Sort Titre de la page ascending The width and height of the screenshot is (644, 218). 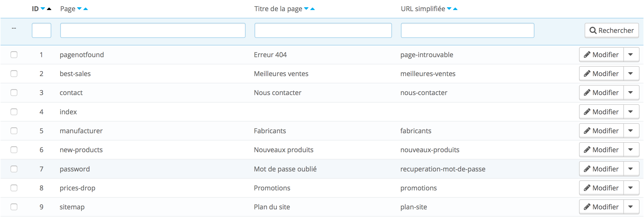313,9
